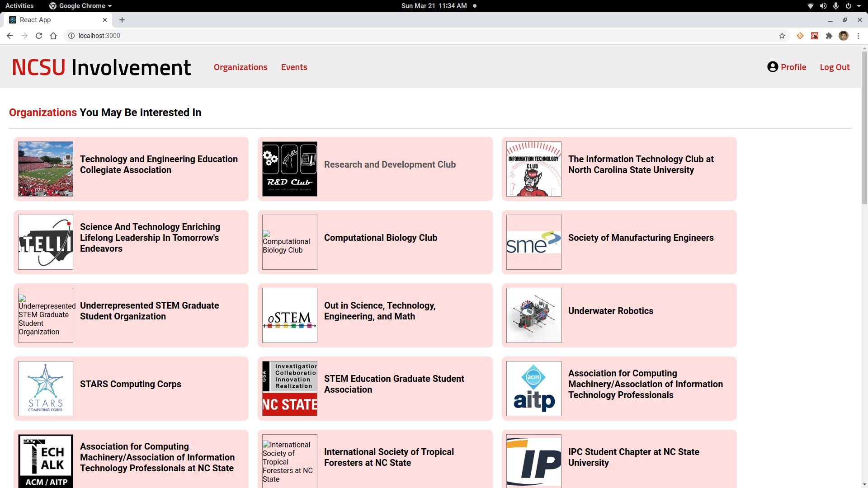Click the site information icon
Viewport: 868px width, 488px height.
(x=71, y=36)
